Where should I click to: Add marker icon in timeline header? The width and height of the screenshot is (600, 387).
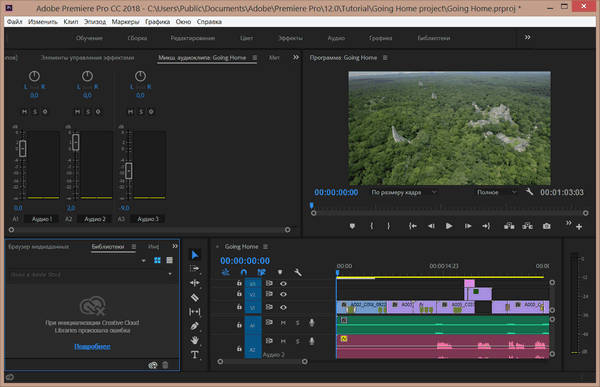[280, 272]
